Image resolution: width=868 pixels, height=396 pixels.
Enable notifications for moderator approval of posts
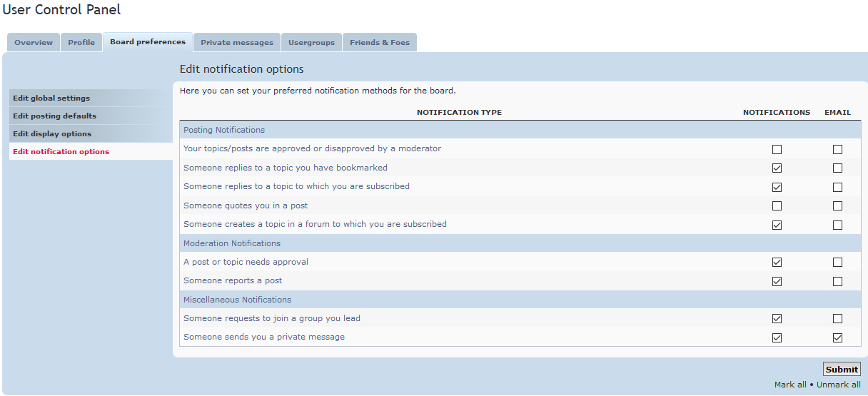point(777,150)
